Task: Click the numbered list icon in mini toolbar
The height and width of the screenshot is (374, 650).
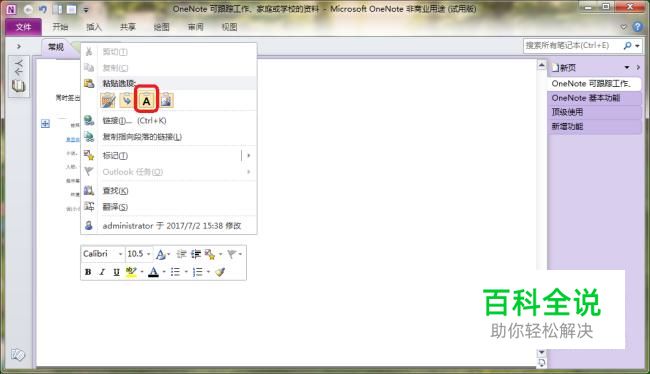Action: point(198,272)
